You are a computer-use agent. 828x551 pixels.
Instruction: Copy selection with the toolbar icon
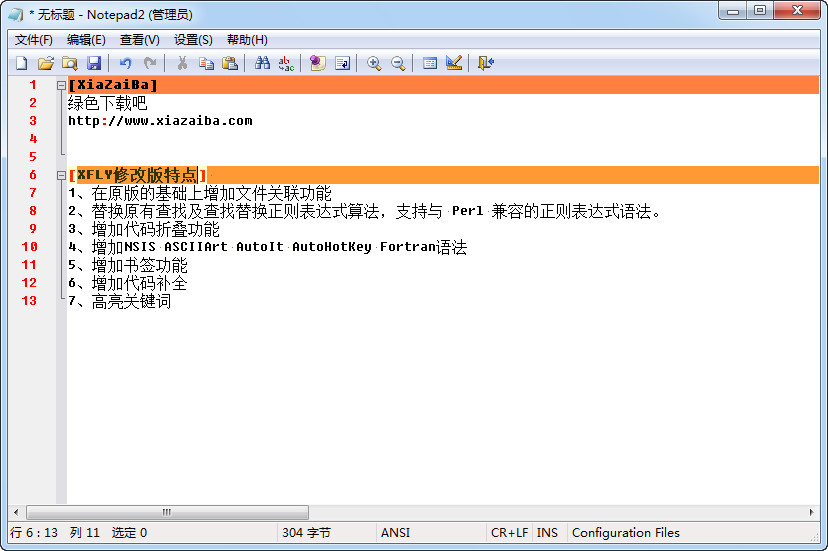(206, 63)
